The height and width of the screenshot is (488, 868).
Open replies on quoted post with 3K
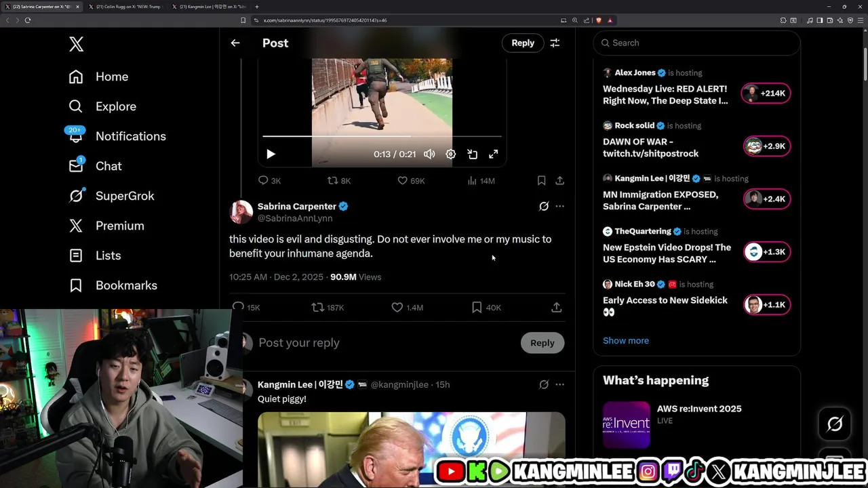(269, 181)
